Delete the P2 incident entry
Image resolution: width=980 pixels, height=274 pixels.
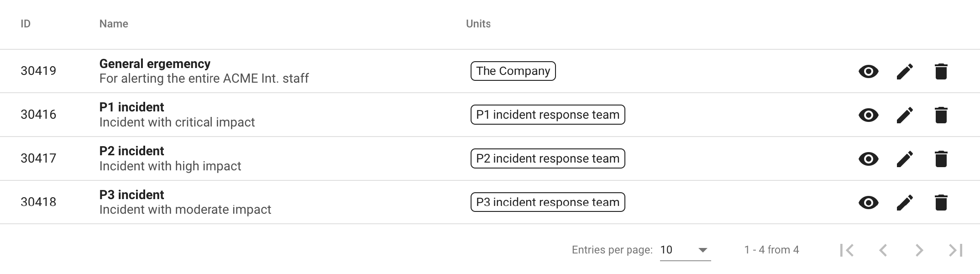pos(941,159)
